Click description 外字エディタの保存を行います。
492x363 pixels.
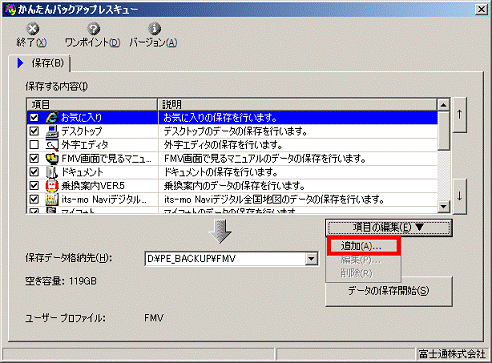[223, 145]
